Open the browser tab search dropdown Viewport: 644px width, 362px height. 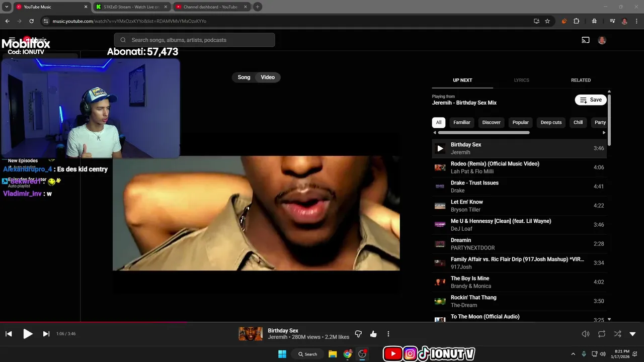(7, 7)
